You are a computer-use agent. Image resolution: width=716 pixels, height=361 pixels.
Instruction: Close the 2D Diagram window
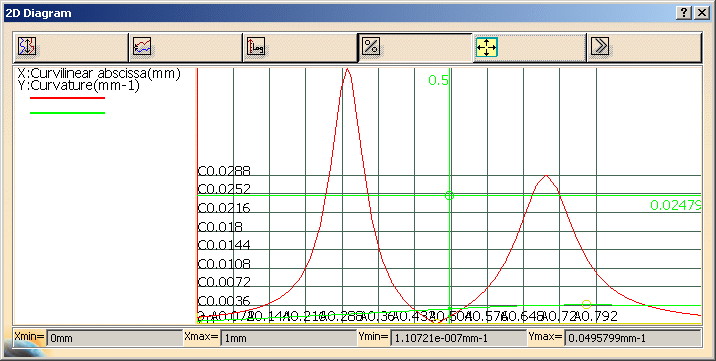[x=701, y=13]
